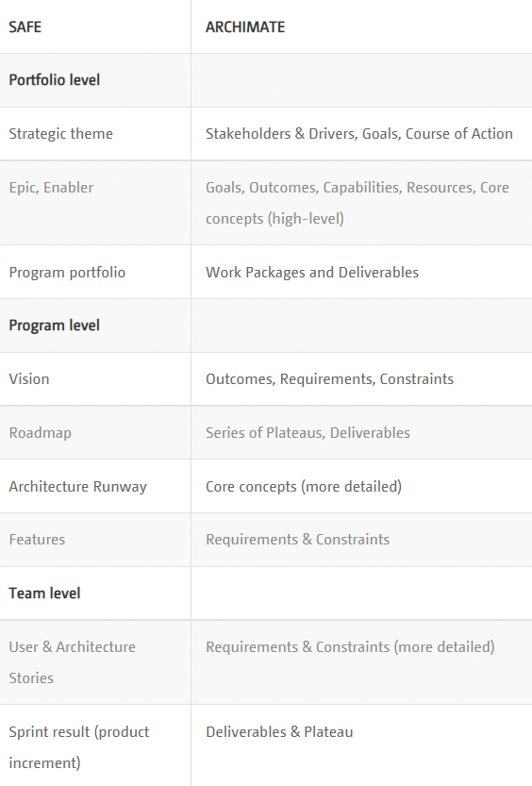Click Outcomes, Requirements, Constraints text
This screenshot has width=532, height=786.
(x=329, y=379)
